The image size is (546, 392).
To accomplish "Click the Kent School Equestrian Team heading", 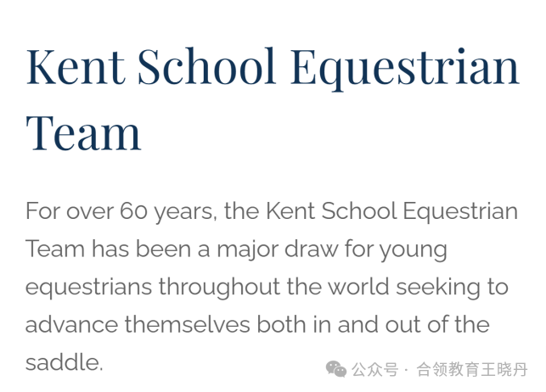I will [273, 100].
